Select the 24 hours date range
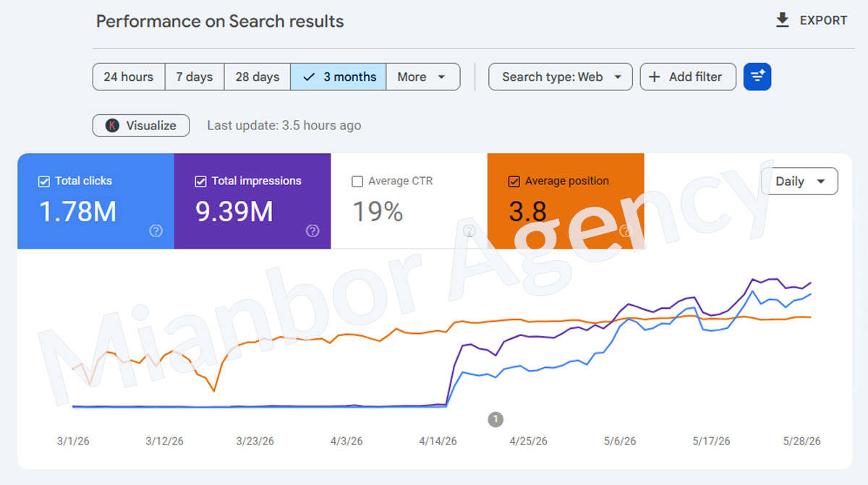The width and height of the screenshot is (868, 485). [129, 77]
